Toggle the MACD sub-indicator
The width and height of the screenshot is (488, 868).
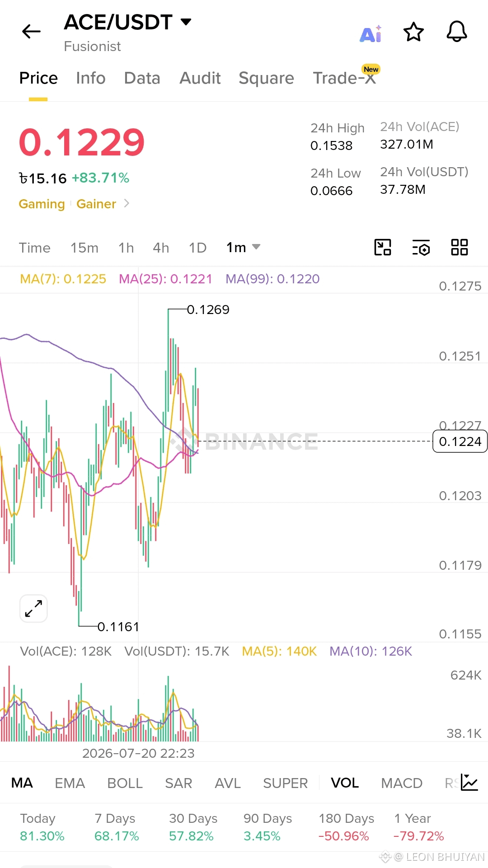pos(402,783)
